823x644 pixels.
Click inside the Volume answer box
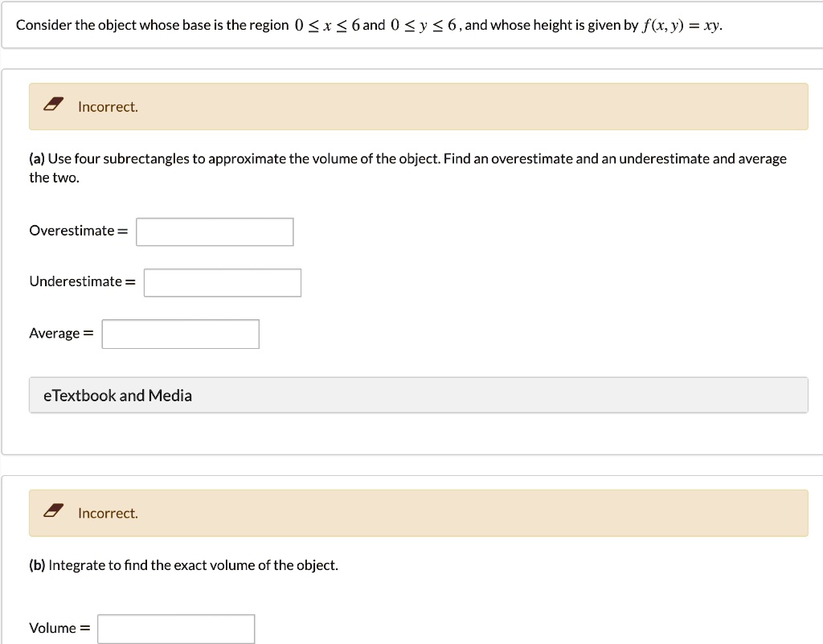click(175, 628)
